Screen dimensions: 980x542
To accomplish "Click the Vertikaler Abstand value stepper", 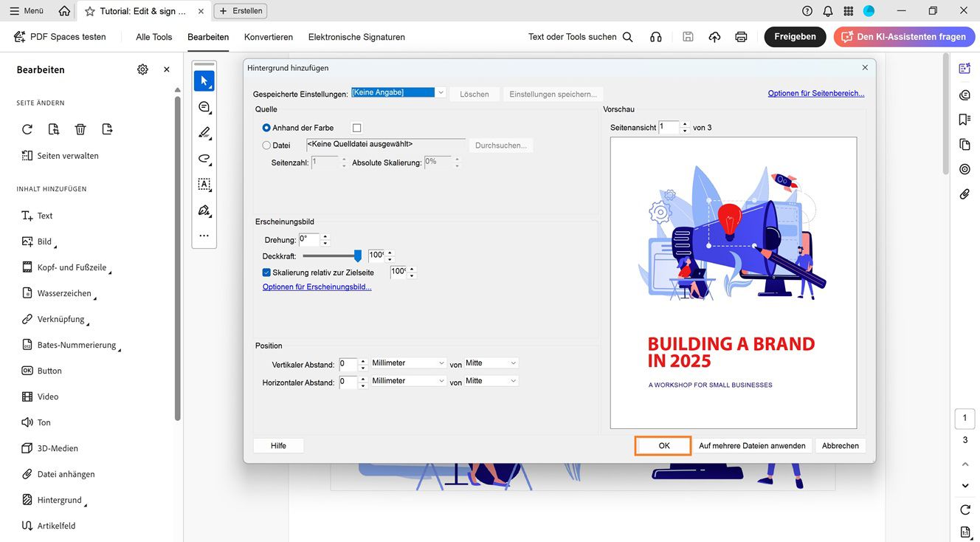I will (x=363, y=364).
